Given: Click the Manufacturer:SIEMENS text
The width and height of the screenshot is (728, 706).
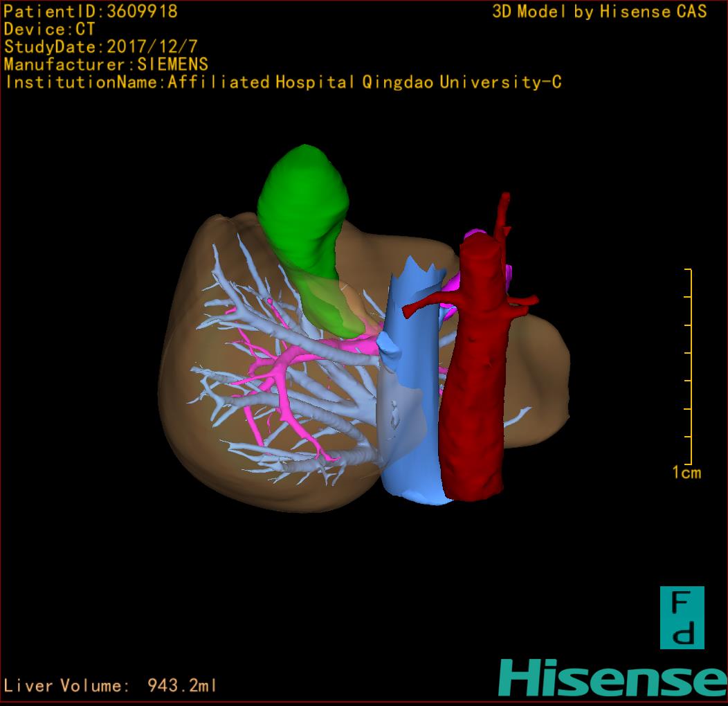Looking at the screenshot, I should (106, 64).
